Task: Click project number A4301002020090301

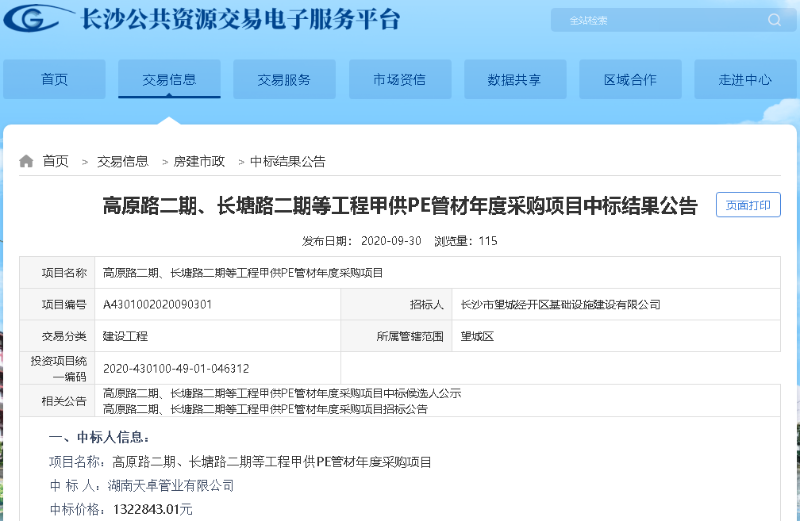Action: pyautogui.click(x=157, y=304)
